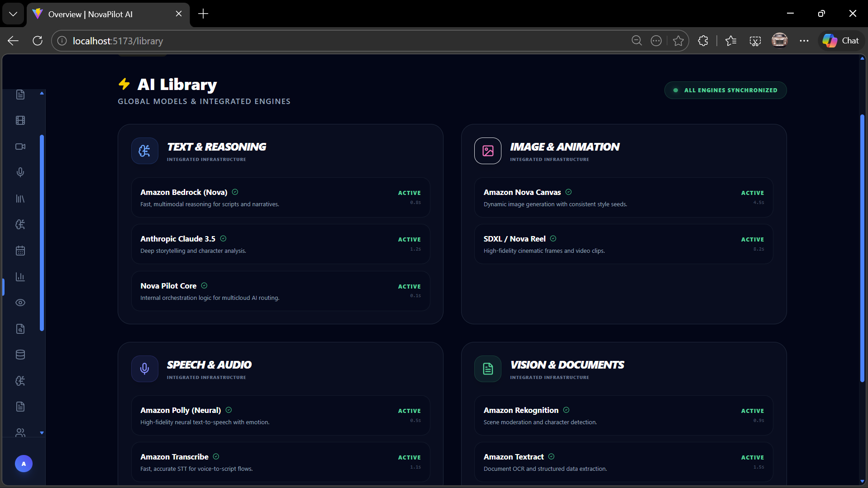
Task: Open the video camera sidebar icon
Action: click(x=20, y=147)
